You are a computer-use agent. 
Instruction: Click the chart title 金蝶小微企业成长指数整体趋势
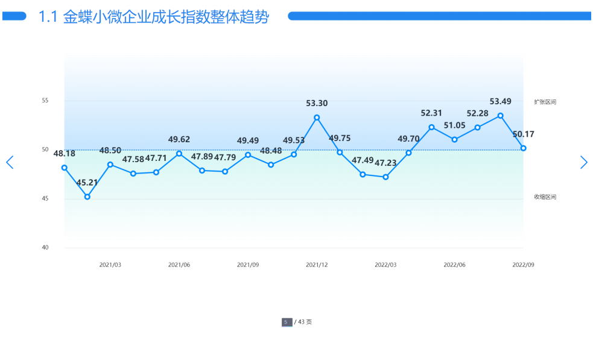tap(166, 17)
